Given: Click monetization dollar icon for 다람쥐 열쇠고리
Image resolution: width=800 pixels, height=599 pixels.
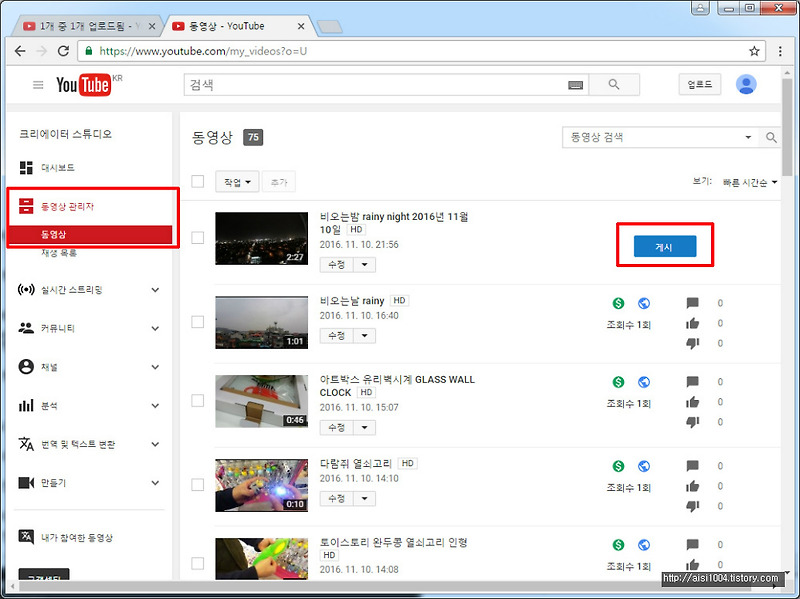Looking at the screenshot, I should pos(618,466).
